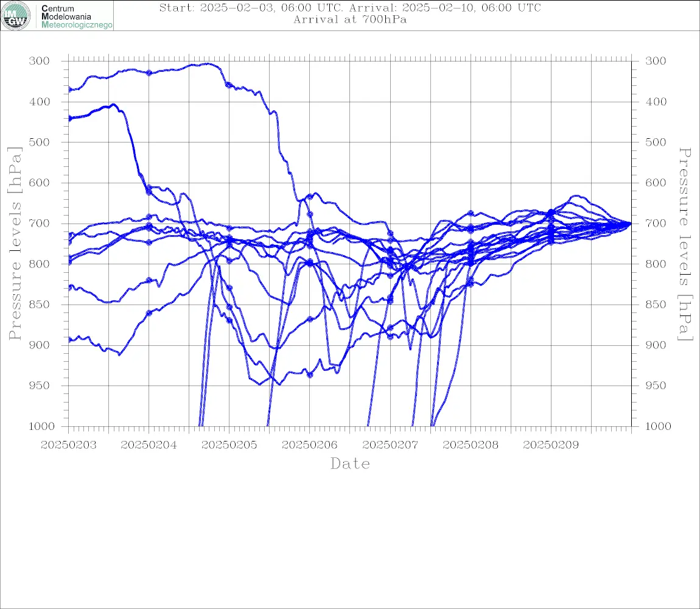Image resolution: width=700 pixels, height=609 pixels.
Task: Click the topmost trajectory marker on 20250204
Action: pos(149,73)
